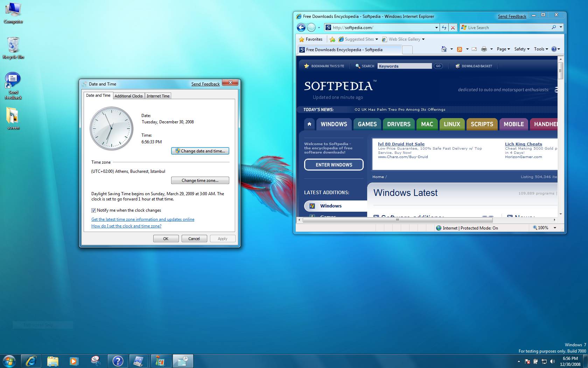Click the horizontal scrollbar in Internet Explorer

pyautogui.click(x=397, y=220)
